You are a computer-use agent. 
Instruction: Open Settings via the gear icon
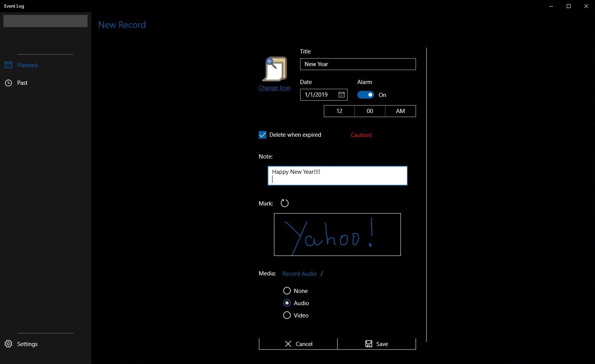[8, 344]
